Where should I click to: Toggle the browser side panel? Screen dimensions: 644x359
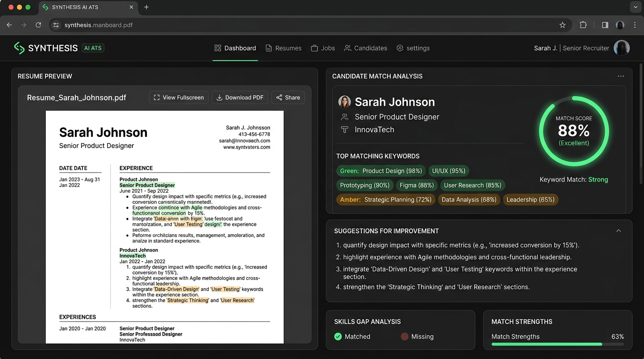pos(605,25)
